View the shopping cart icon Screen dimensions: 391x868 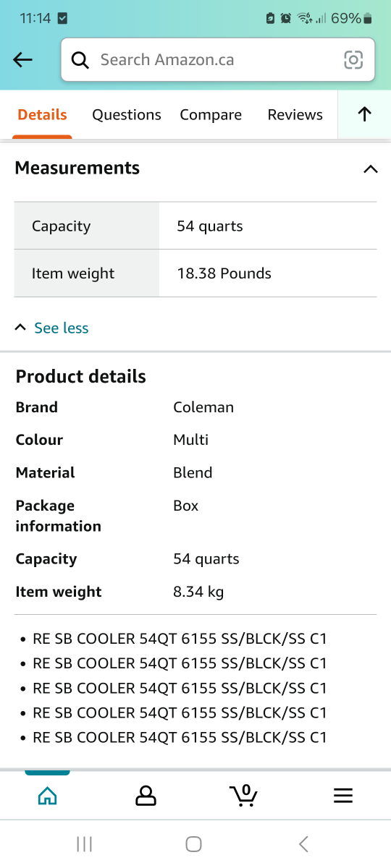click(x=244, y=795)
